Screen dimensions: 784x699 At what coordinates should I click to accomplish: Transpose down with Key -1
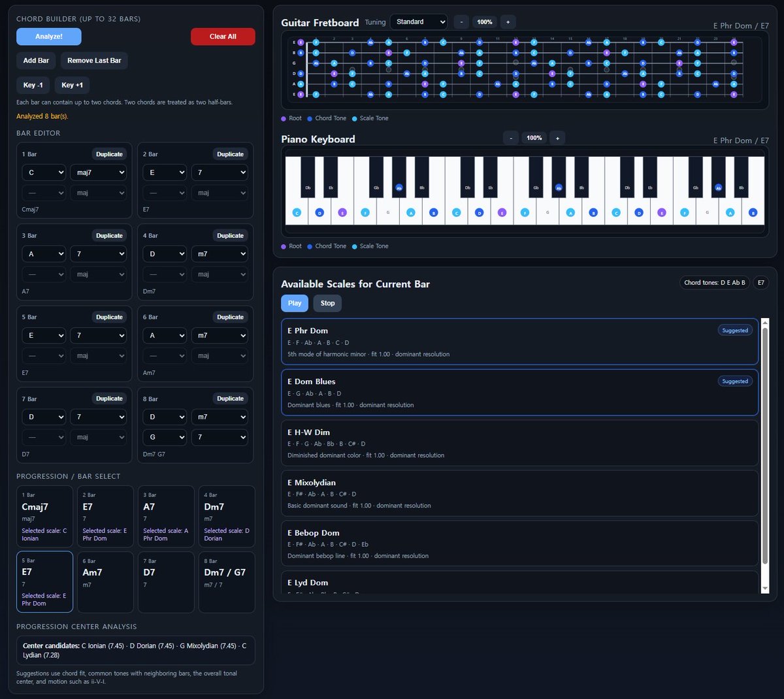pos(33,85)
